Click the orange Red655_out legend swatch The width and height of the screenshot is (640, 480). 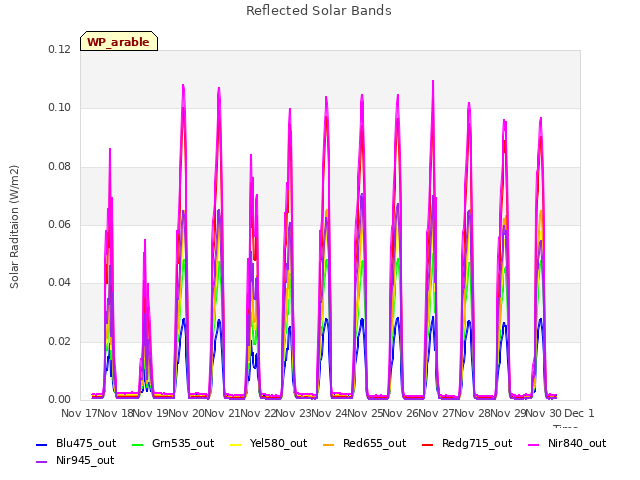[329, 444]
